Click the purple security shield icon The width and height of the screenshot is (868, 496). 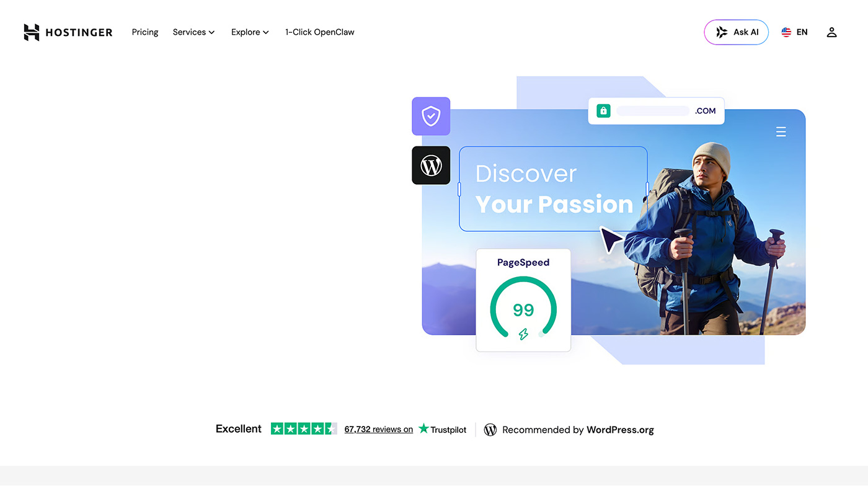(431, 116)
